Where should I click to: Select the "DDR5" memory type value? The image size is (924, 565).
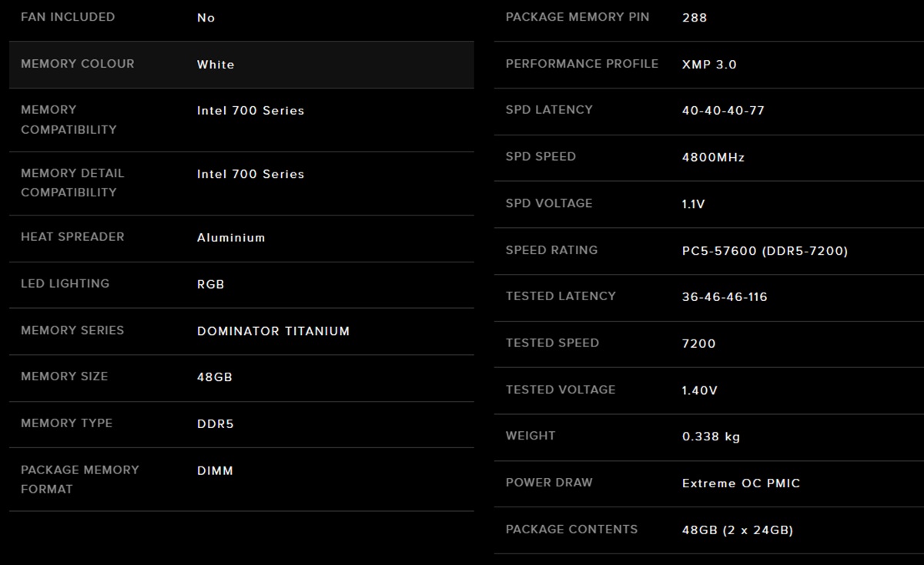(x=216, y=424)
